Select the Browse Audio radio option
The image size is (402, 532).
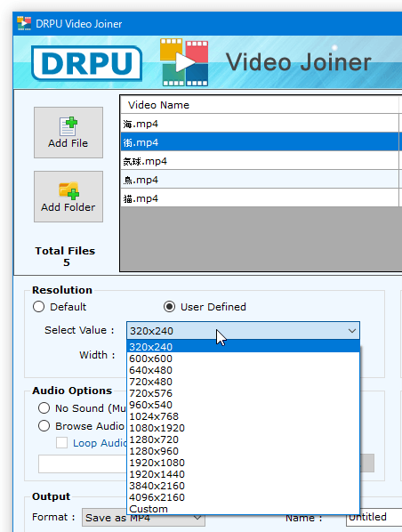(44, 426)
